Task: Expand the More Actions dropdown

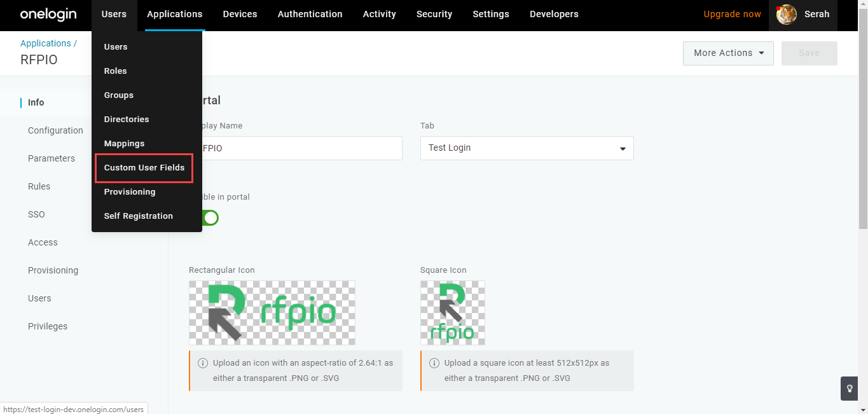Action: pos(728,53)
